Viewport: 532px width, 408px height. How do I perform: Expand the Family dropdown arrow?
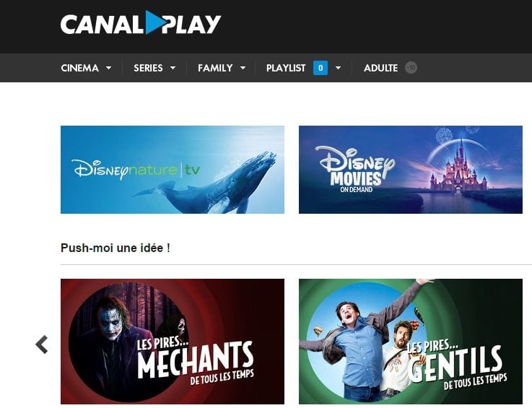coord(243,68)
